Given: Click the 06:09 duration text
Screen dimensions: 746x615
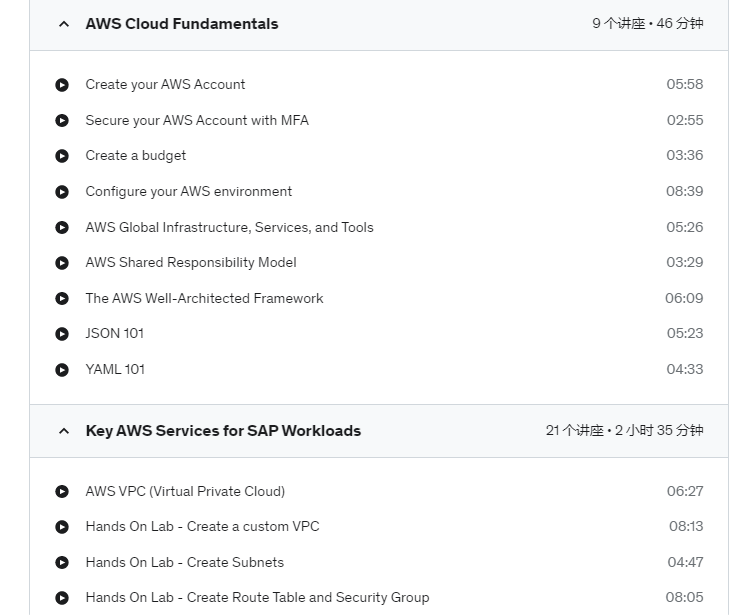Looking at the screenshot, I should click(x=684, y=298).
